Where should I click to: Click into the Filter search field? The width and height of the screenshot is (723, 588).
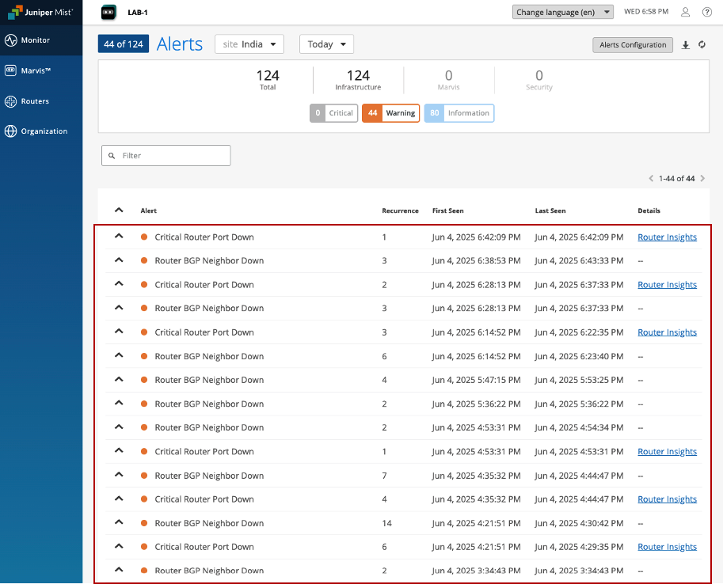pyautogui.click(x=166, y=156)
